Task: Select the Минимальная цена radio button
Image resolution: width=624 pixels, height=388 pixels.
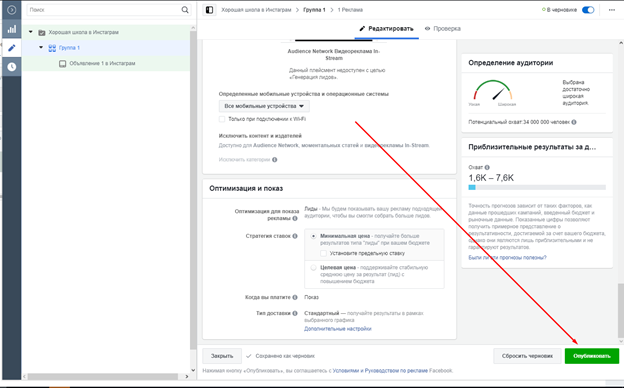Action: (313, 236)
